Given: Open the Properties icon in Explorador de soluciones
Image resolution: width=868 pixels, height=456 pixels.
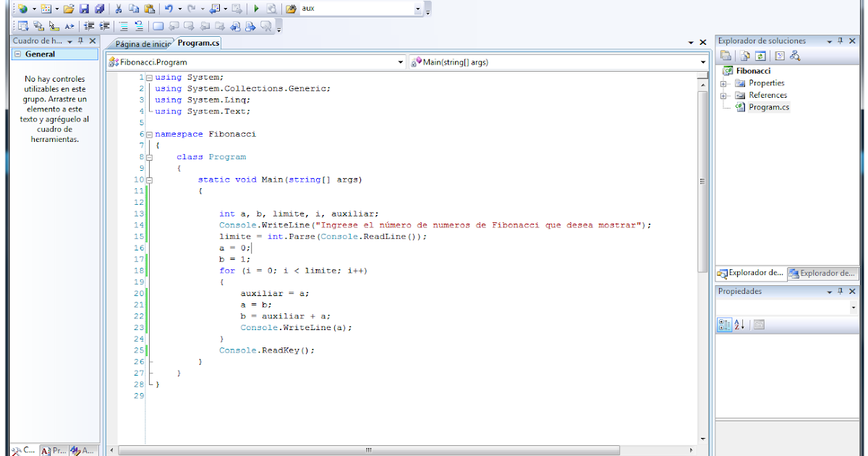Looking at the screenshot, I should point(726,56).
